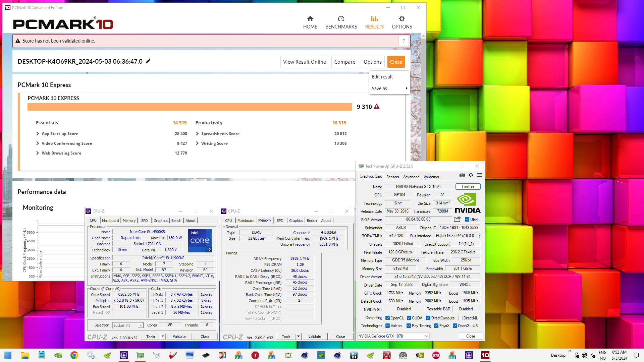
Task: Expand the Web Browsing Score row
Action: 38,153
